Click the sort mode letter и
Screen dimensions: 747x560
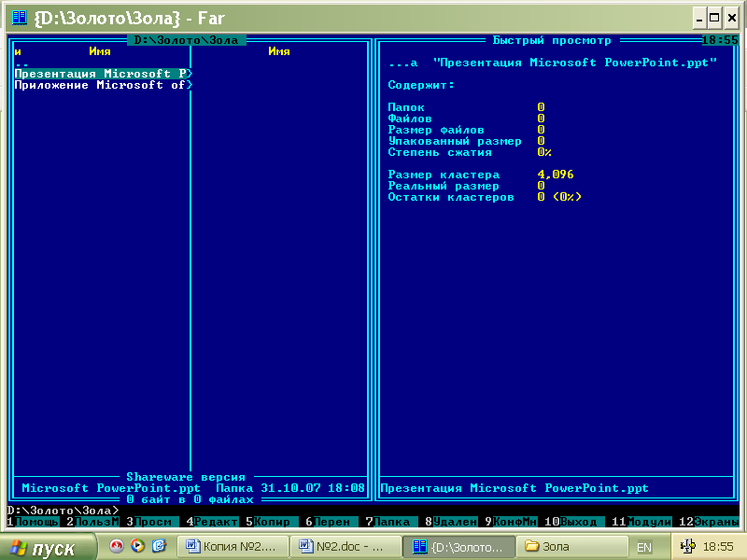pos(18,51)
